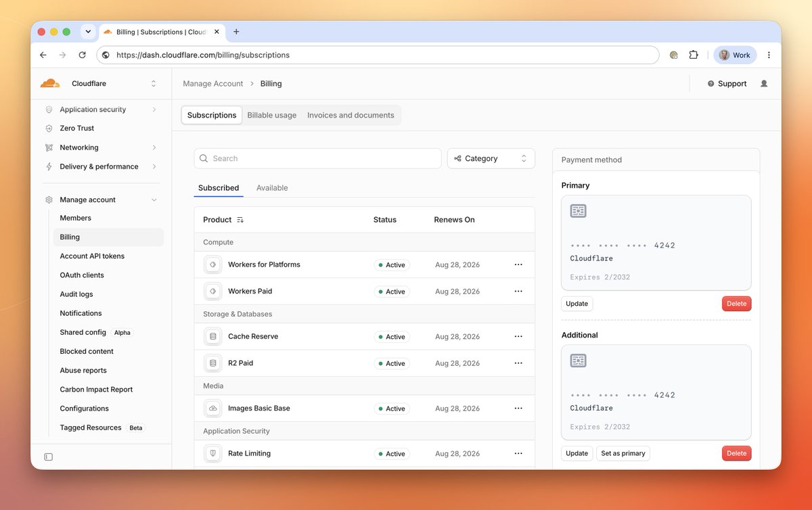This screenshot has height=510, width=812.
Task: Click the Images Basic Base cloud icon
Action: coord(213,409)
